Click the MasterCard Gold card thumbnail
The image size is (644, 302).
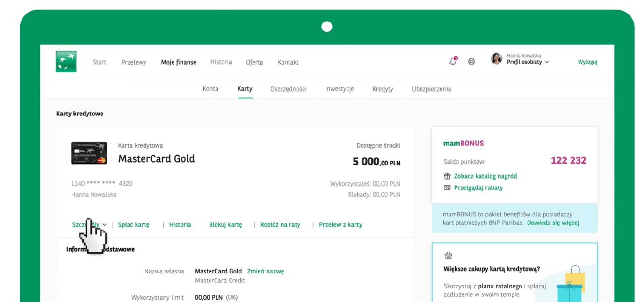(89, 153)
